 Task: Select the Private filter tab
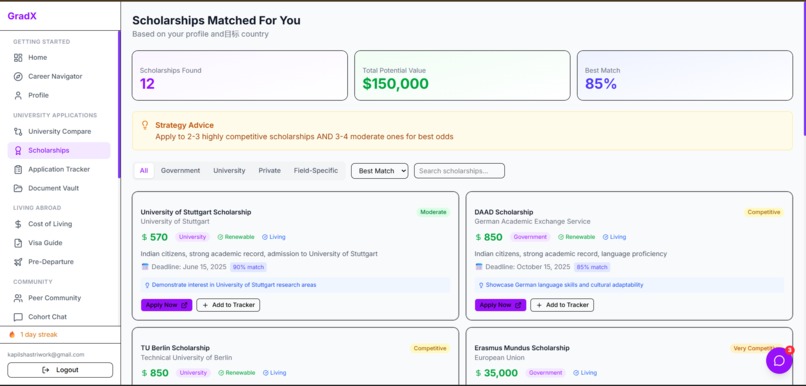tap(269, 171)
